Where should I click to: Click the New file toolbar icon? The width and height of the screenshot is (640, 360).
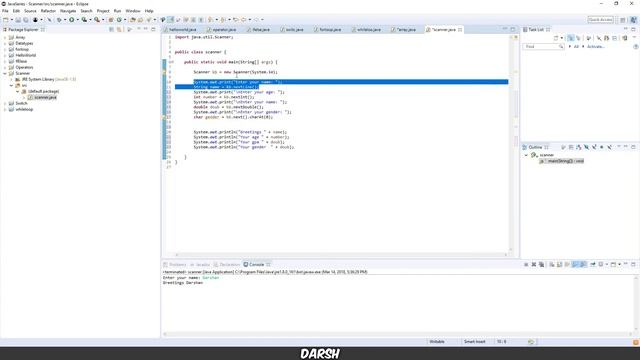[5, 20]
